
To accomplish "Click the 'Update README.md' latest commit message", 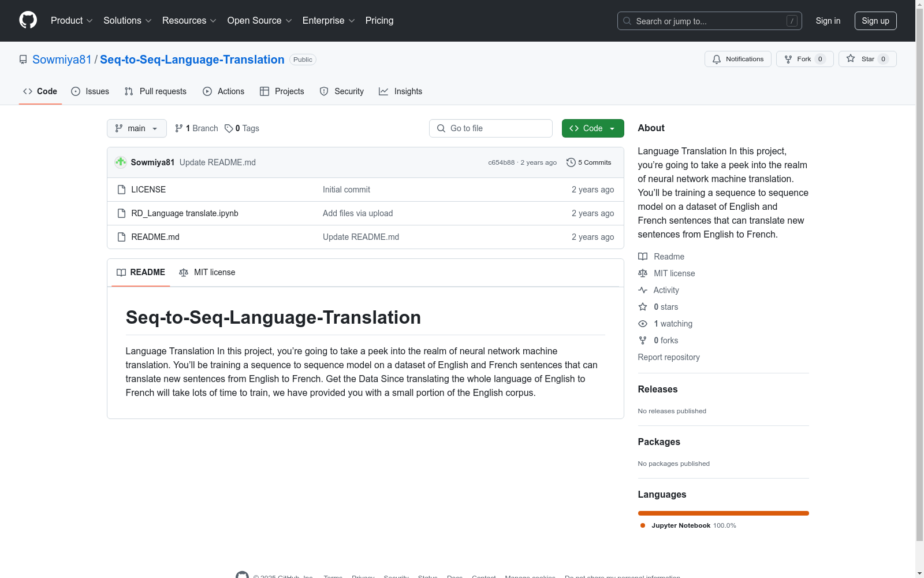I will point(218,162).
